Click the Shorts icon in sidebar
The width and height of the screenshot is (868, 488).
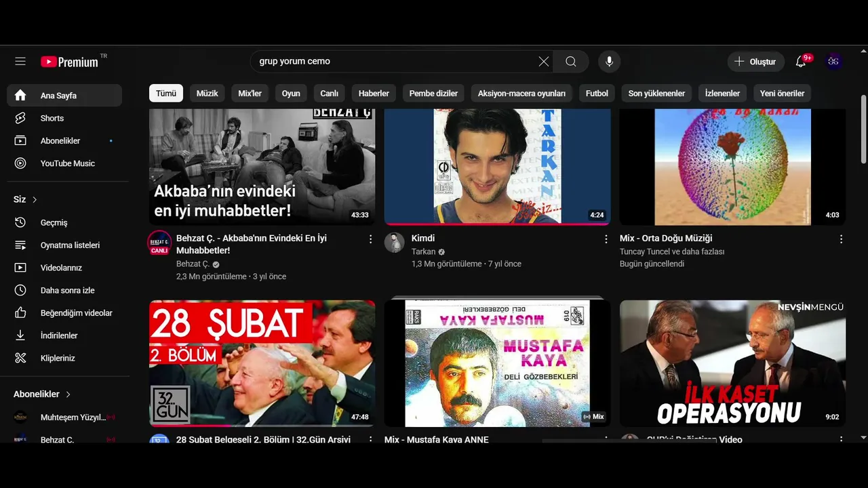point(20,118)
